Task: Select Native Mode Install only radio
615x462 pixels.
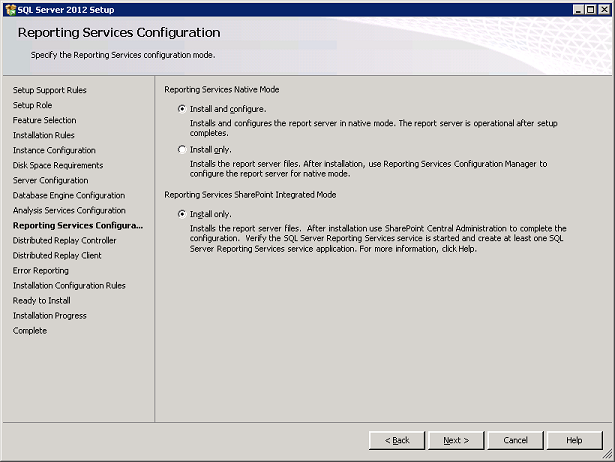Action: click(182, 149)
